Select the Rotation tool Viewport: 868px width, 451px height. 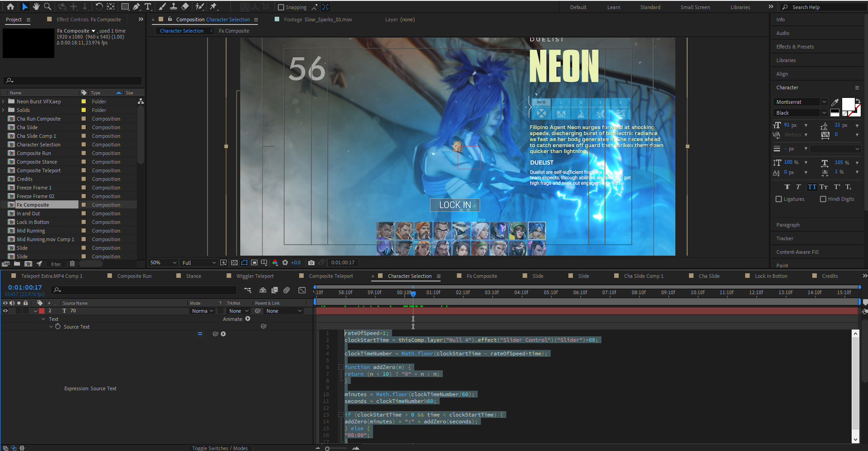pyautogui.click(x=99, y=7)
